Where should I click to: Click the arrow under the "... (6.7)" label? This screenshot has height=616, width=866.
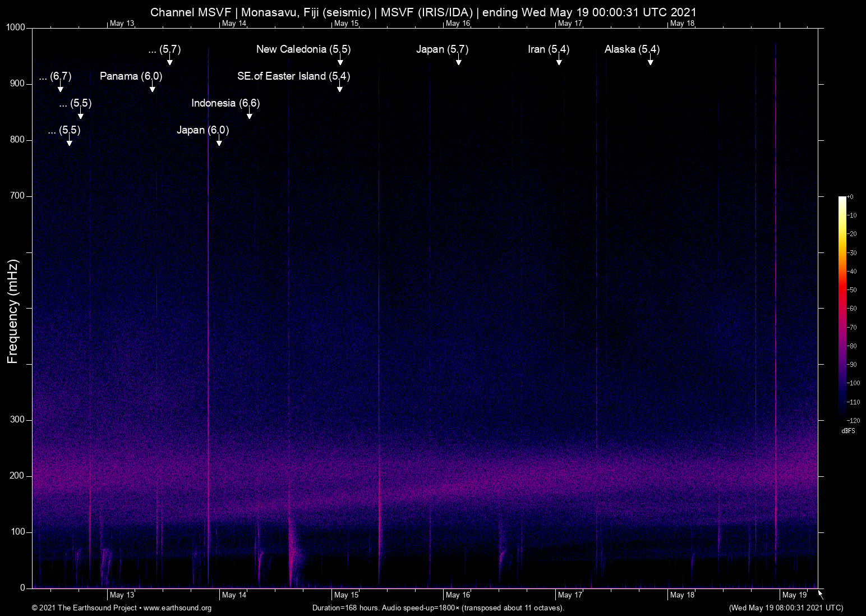(x=61, y=88)
